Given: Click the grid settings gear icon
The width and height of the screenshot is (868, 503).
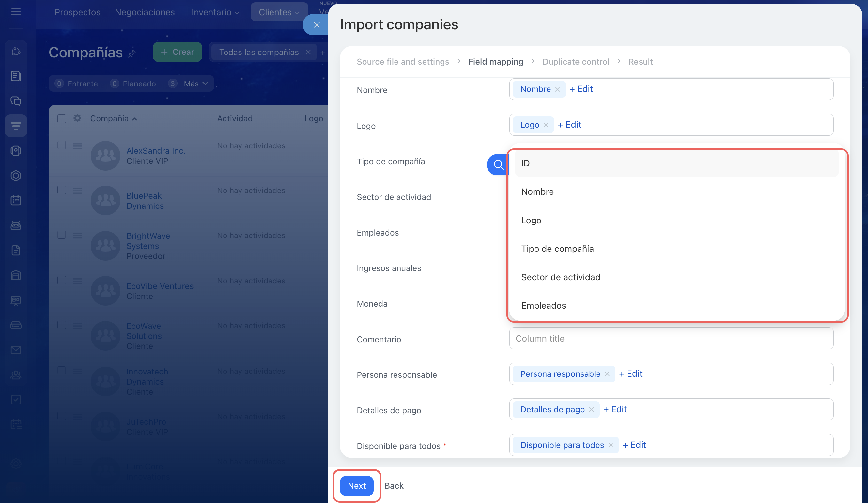Looking at the screenshot, I should coord(77,118).
